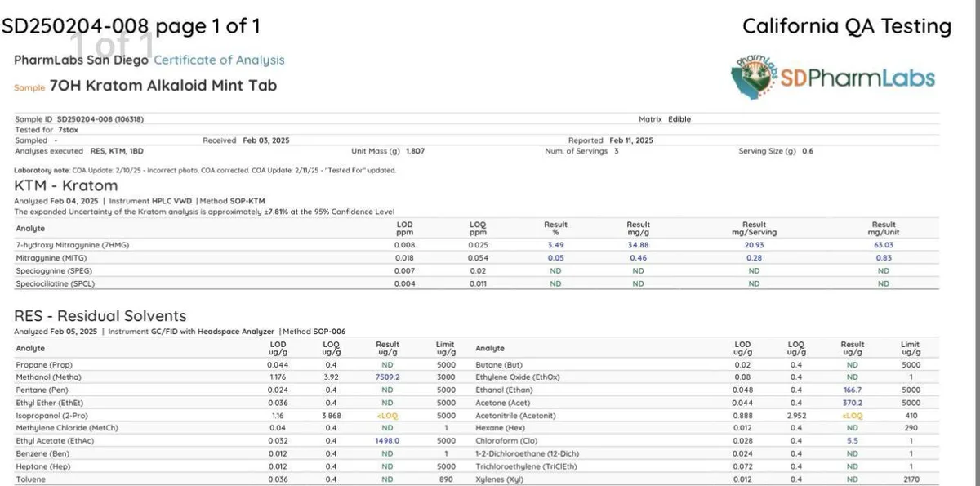
Task: Select the 'Butane (But)' analyte label
Action: (x=498, y=365)
